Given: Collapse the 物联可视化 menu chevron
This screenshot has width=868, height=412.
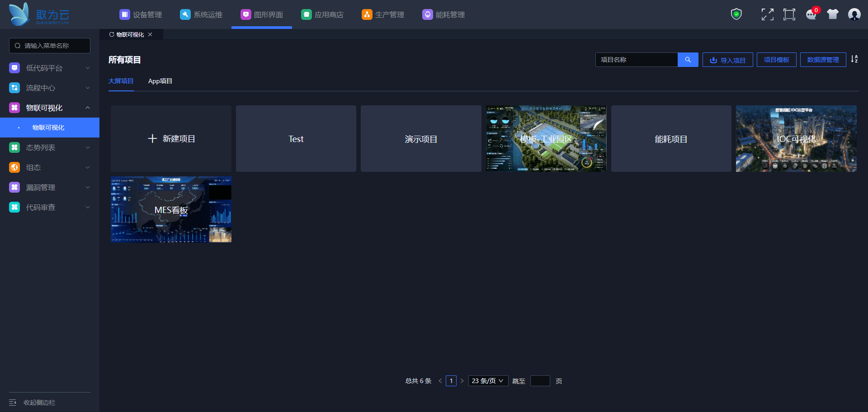Looking at the screenshot, I should pyautogui.click(x=88, y=108).
